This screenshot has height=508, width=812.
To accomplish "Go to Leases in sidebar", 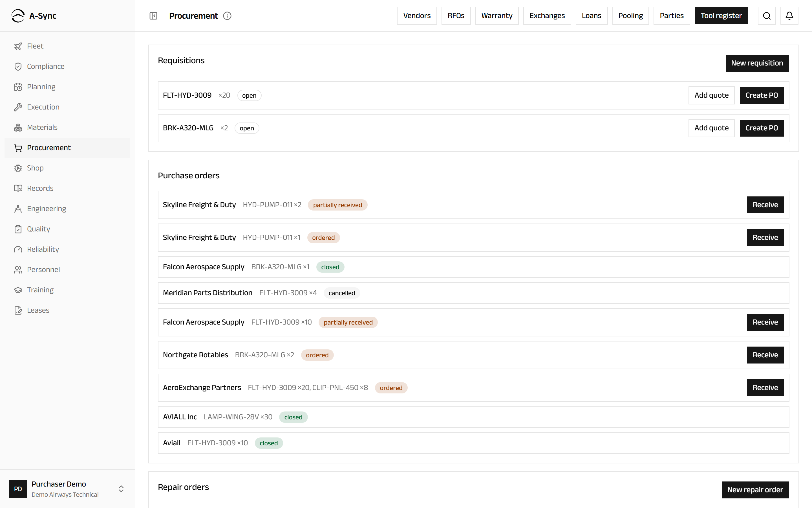I will [67, 310].
